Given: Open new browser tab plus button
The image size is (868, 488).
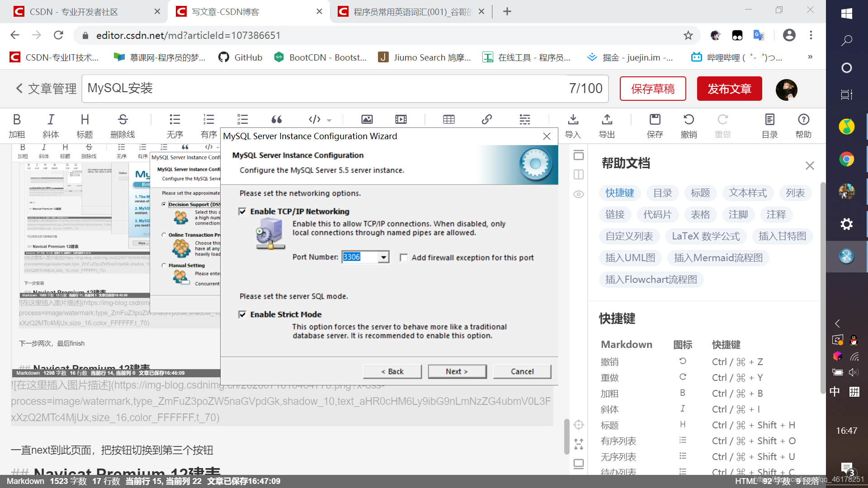Looking at the screenshot, I should coord(507,12).
